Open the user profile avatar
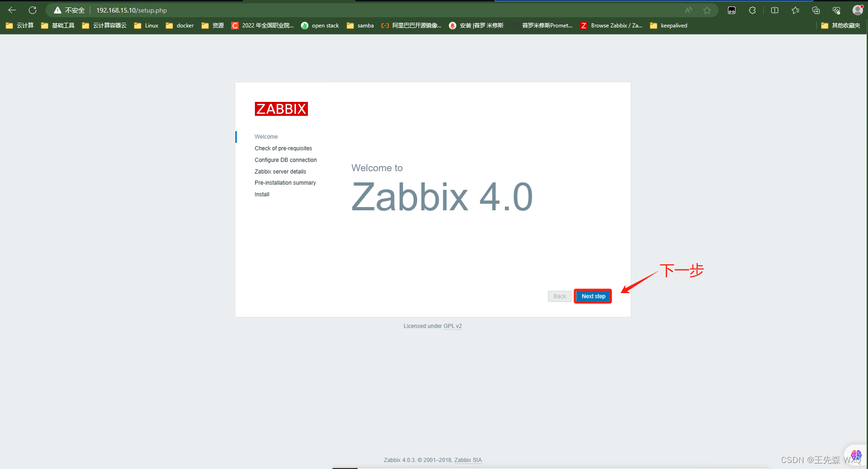Image resolution: width=868 pixels, height=469 pixels. pos(857,10)
